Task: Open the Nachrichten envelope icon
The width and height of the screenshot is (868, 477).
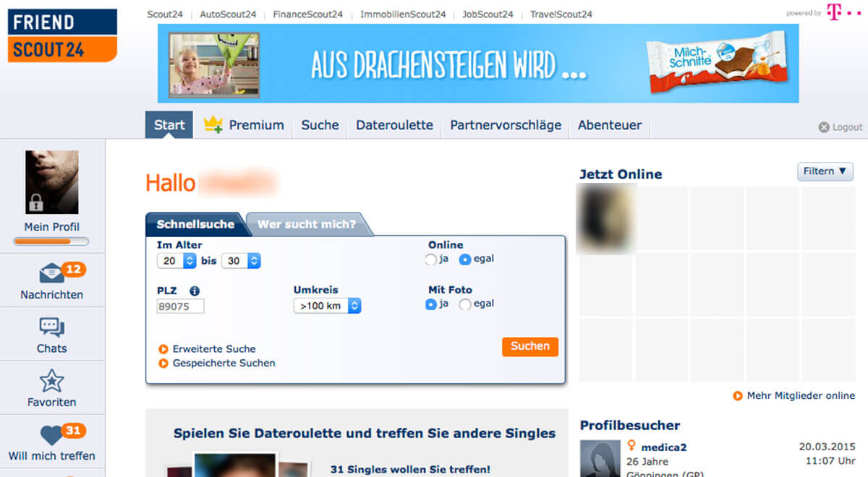Action: (x=51, y=275)
